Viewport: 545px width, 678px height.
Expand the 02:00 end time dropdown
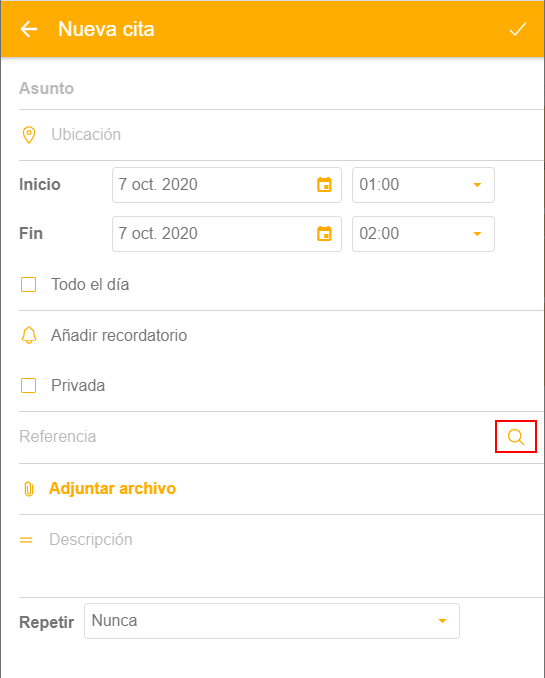(423, 234)
